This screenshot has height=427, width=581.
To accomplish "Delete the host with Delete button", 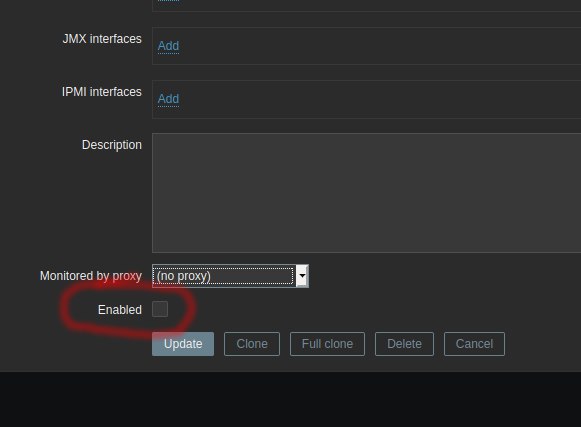I will (x=404, y=344).
